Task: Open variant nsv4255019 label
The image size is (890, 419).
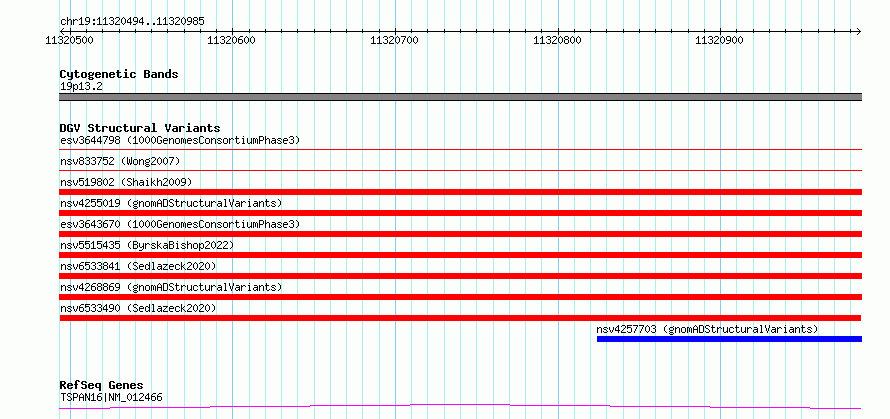Action: point(171,203)
